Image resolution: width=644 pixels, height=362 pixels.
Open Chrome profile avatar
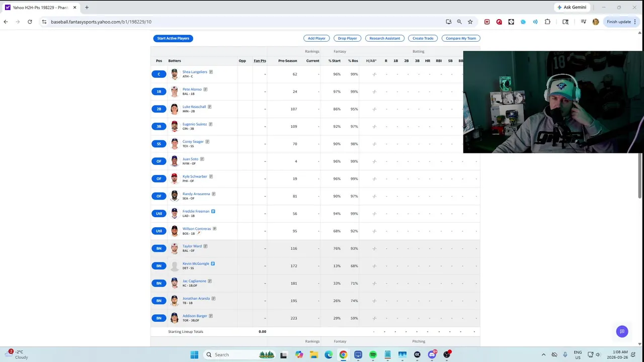[x=596, y=22]
